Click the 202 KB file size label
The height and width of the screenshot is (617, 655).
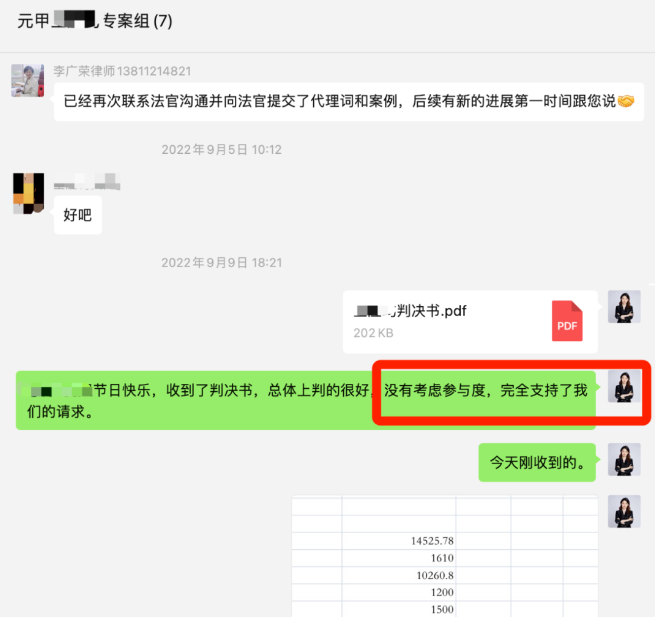[x=373, y=332]
